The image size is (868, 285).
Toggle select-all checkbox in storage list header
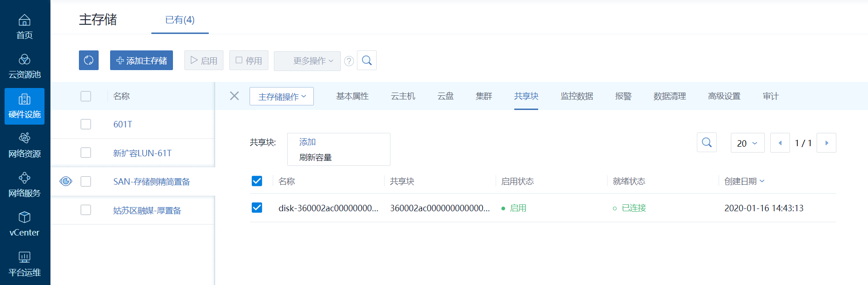pyautogui.click(x=86, y=96)
